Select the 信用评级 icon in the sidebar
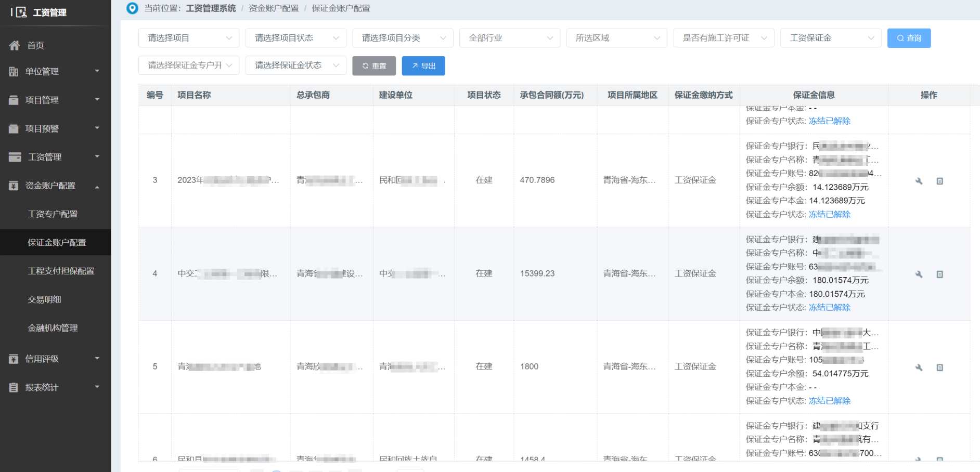 [15, 359]
